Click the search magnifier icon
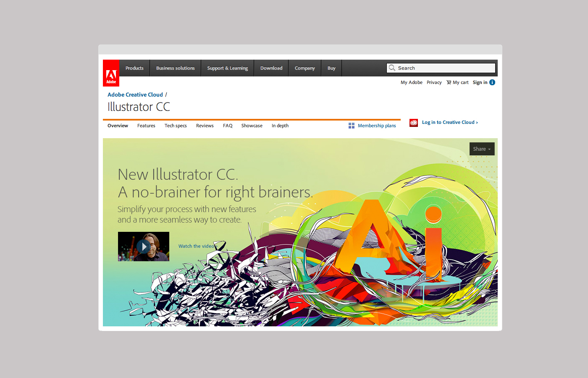 (392, 68)
